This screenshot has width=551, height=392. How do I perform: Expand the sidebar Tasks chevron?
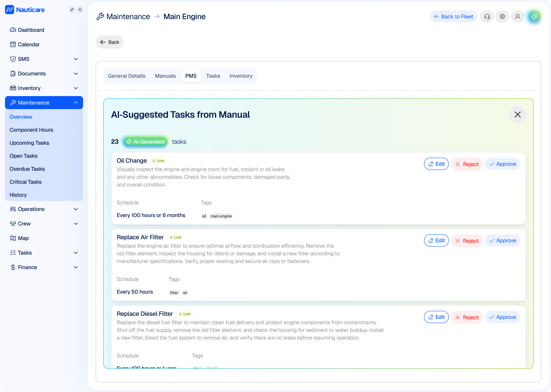pos(76,253)
